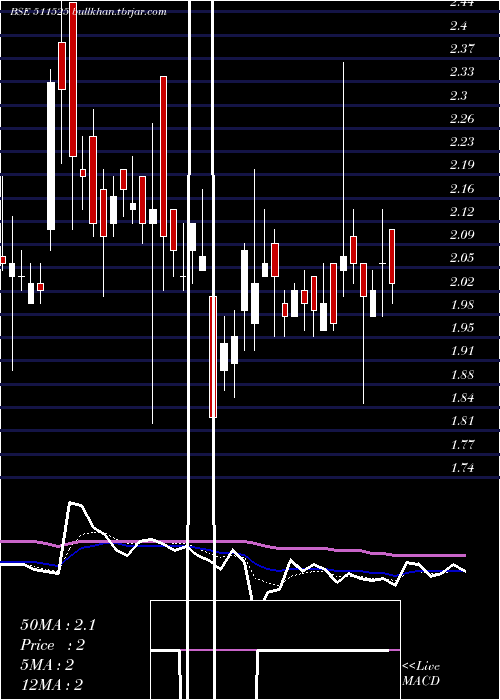The image size is (500, 700).
Task: Click the 2.4 price axis label
Action: (x=458, y=26)
